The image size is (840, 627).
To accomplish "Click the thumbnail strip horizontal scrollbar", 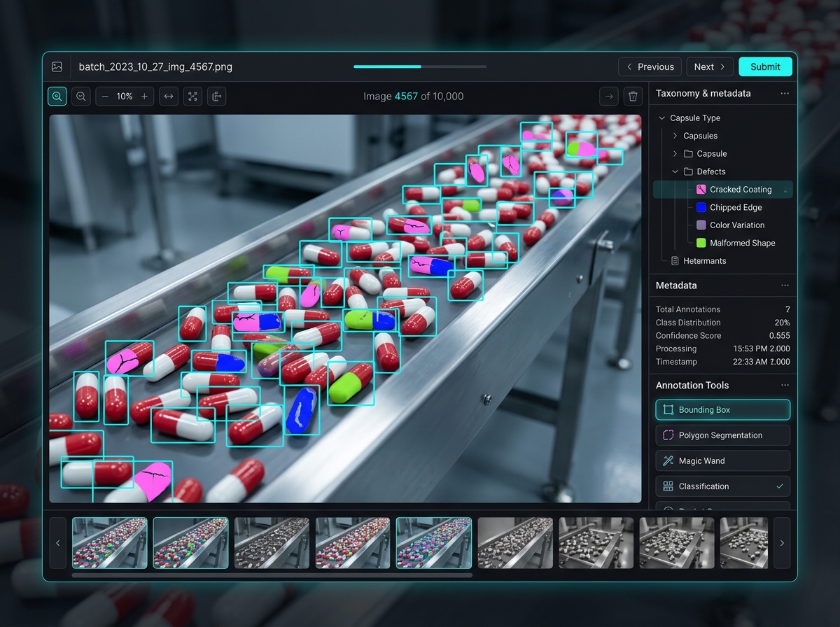I will [x=272, y=575].
